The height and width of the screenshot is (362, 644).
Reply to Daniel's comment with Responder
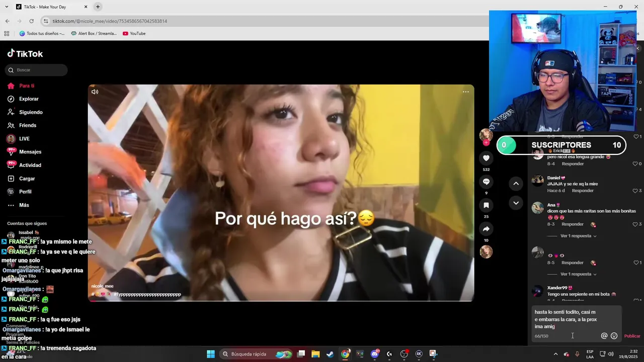click(583, 191)
